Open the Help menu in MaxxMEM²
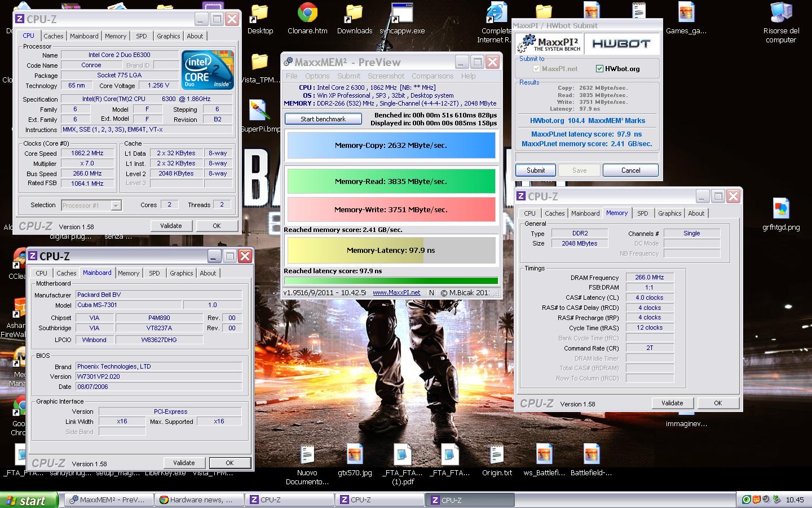The height and width of the screenshot is (508, 812). tap(468, 76)
